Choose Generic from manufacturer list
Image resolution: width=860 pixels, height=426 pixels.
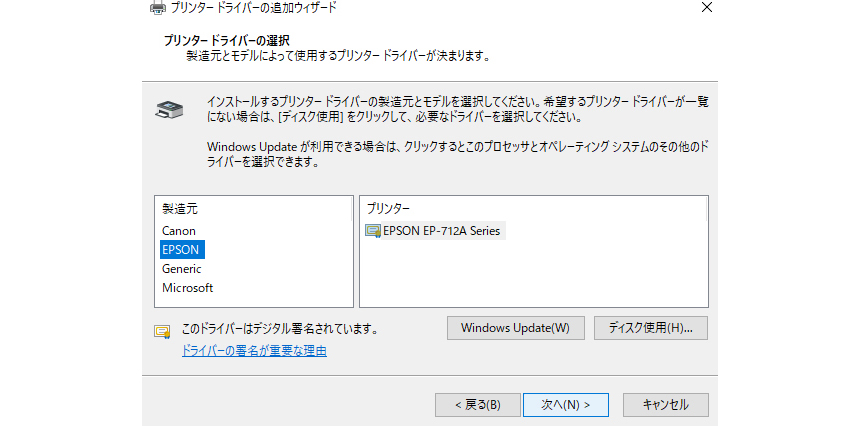click(x=182, y=269)
